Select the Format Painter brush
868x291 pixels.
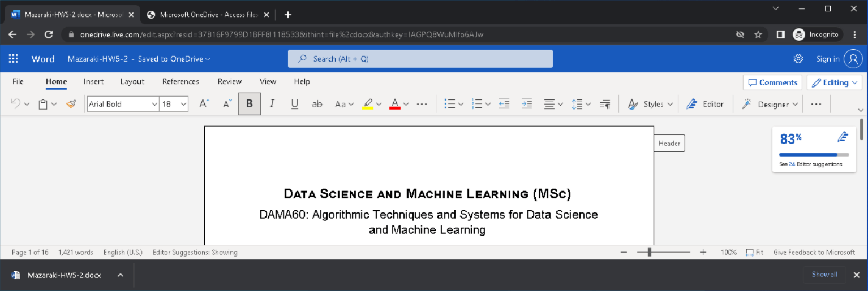tap(71, 104)
